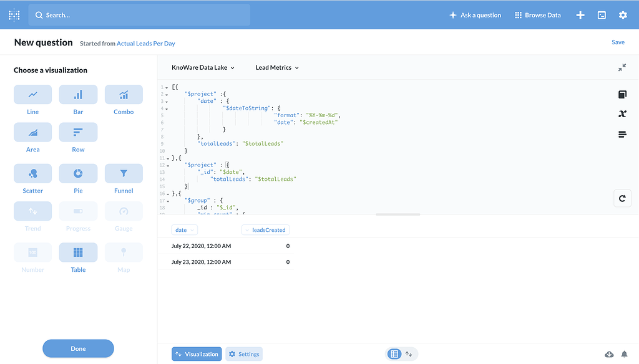
Task: Select Gauge visualization
Action: pos(124,211)
